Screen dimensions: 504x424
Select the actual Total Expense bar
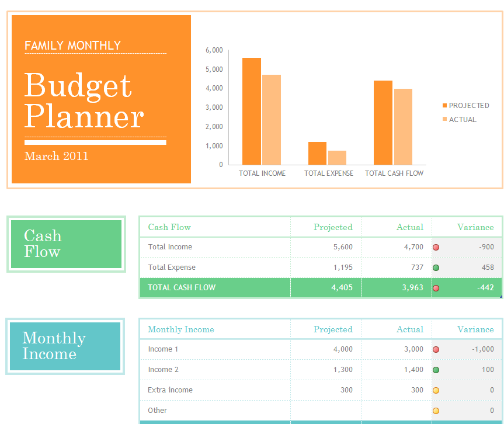[337, 158]
